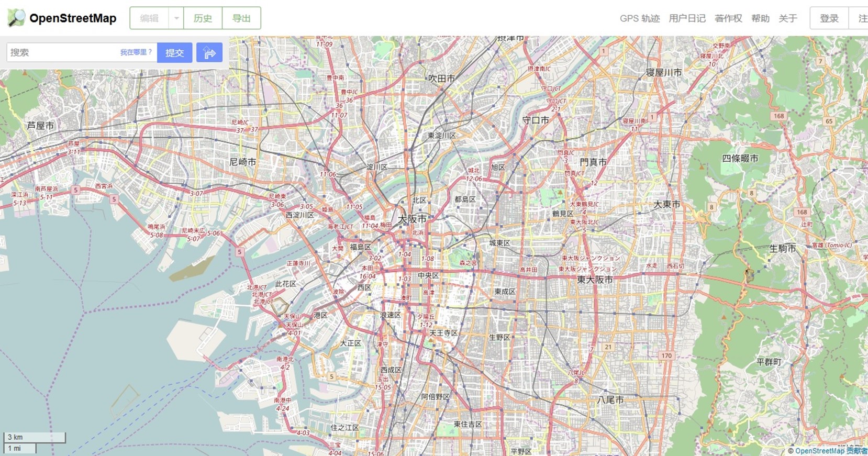Click the 八尾市 city label
The image size is (868, 456).
(610, 399)
